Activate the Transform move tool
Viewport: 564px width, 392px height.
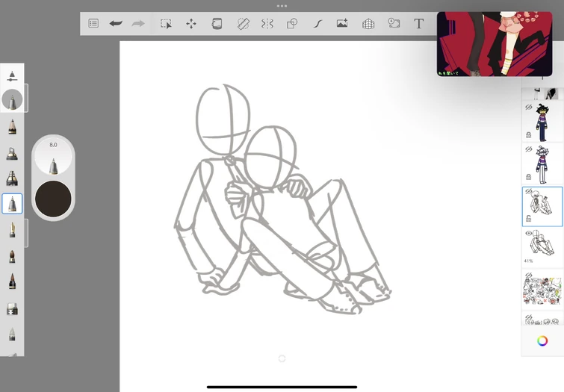(191, 24)
